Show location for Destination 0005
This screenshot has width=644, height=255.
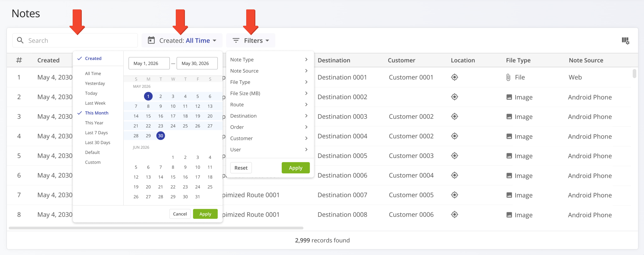(454, 155)
